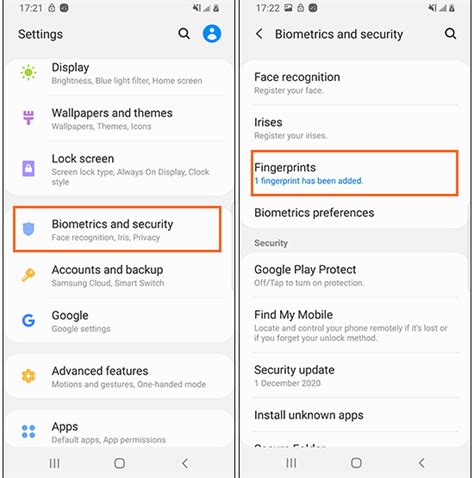Tap search icon on Biometrics and security screen
The width and height of the screenshot is (474, 478).
pyautogui.click(x=450, y=34)
